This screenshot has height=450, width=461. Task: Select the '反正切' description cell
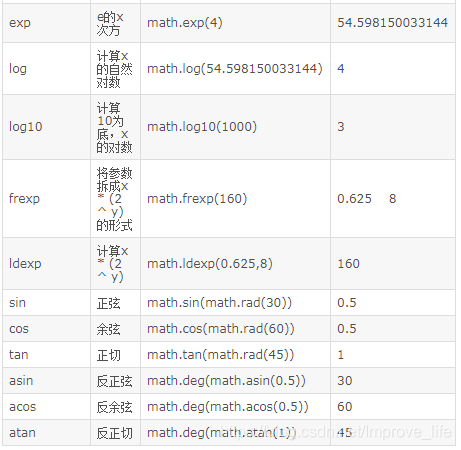tap(114, 433)
